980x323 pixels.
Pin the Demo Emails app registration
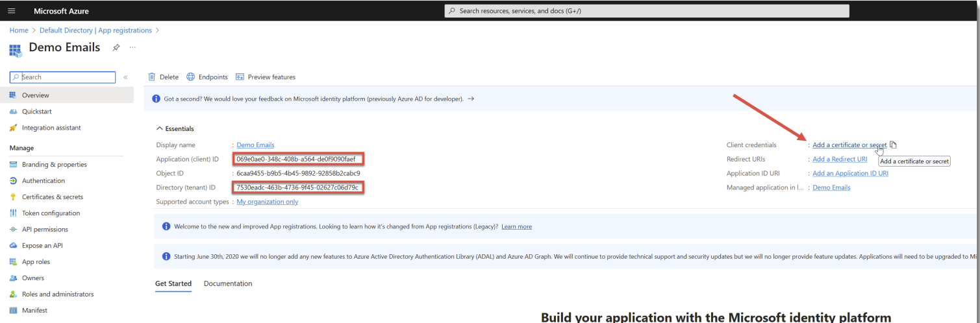click(116, 47)
